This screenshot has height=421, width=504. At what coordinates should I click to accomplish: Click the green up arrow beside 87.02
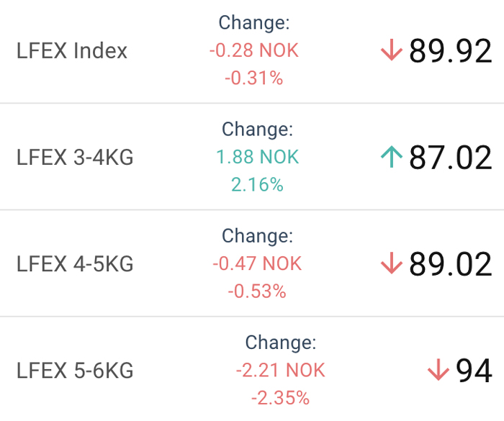coord(391,156)
